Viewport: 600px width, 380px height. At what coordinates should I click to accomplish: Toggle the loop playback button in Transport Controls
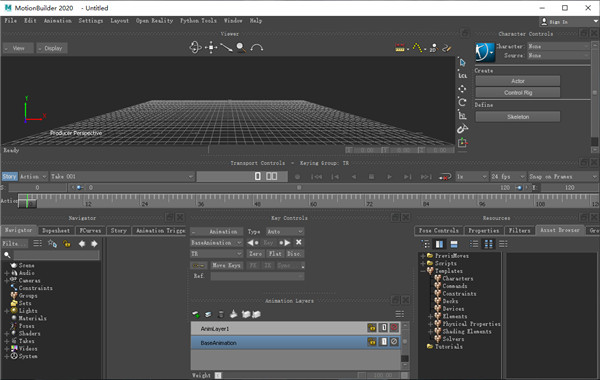coord(445,177)
